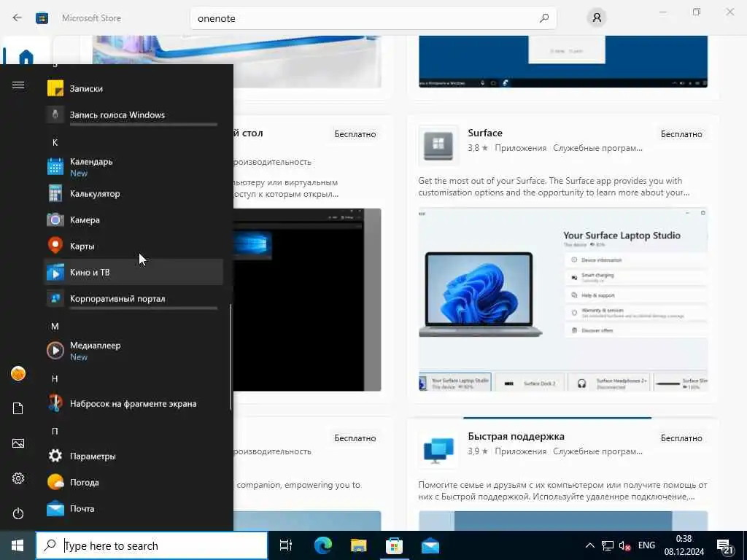The width and height of the screenshot is (747, 560).
Task: Click Microsoft Store taskbar icon
Action: pyautogui.click(x=394, y=545)
